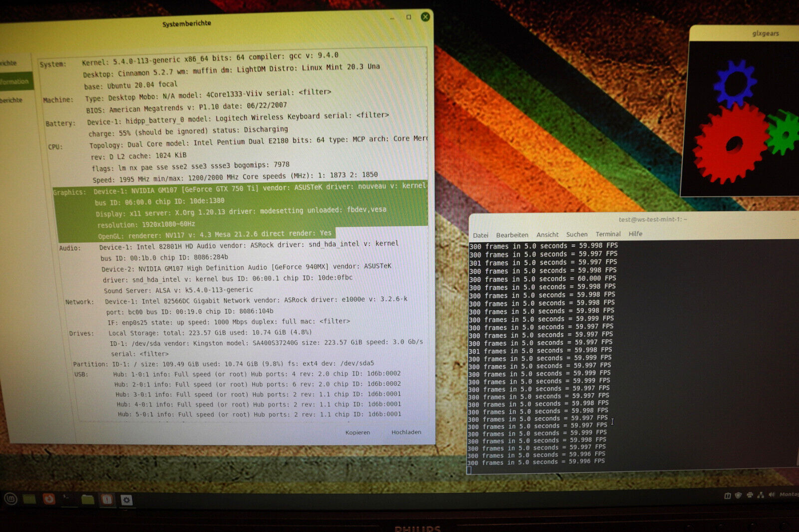The image size is (799, 532).
Task: Select the "rev: D L2 cache: 1024 KiB" line
Action: (x=138, y=156)
